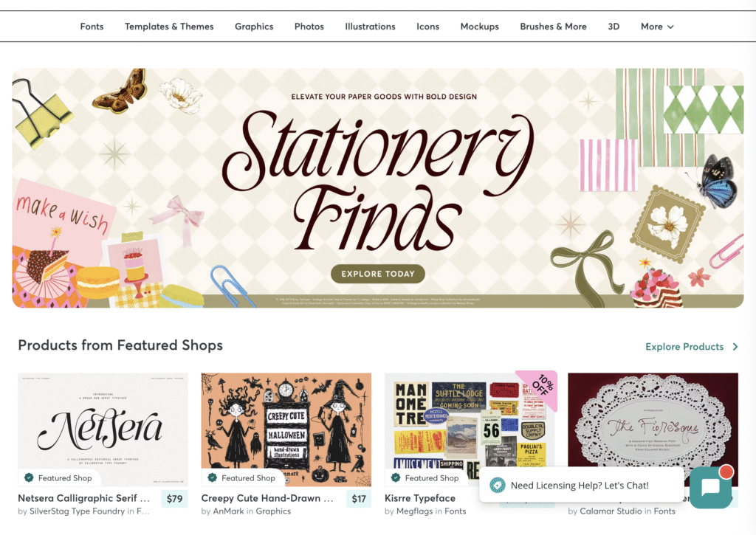Click the Explore Products arrow chevron

pyautogui.click(x=735, y=347)
